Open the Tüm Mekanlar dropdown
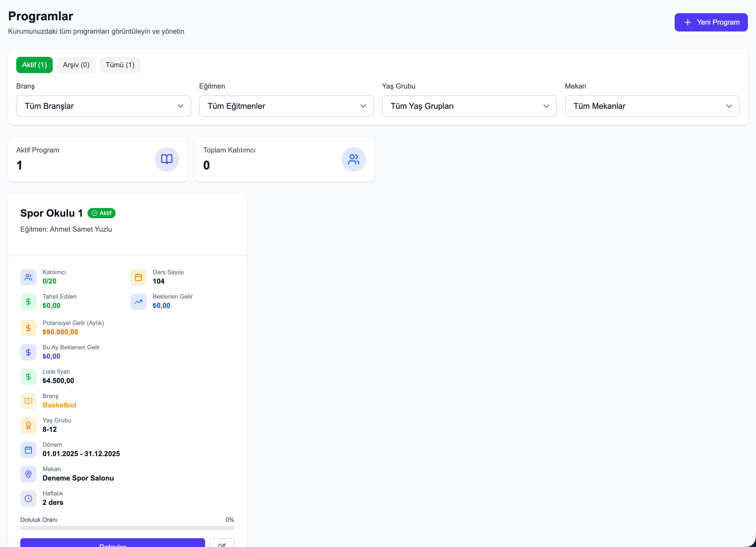The image size is (756, 547). click(x=652, y=106)
